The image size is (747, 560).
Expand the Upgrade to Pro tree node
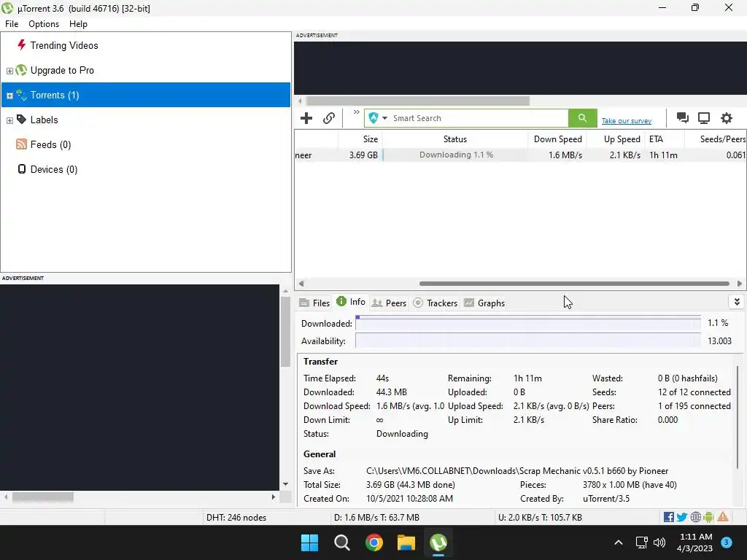pos(9,71)
